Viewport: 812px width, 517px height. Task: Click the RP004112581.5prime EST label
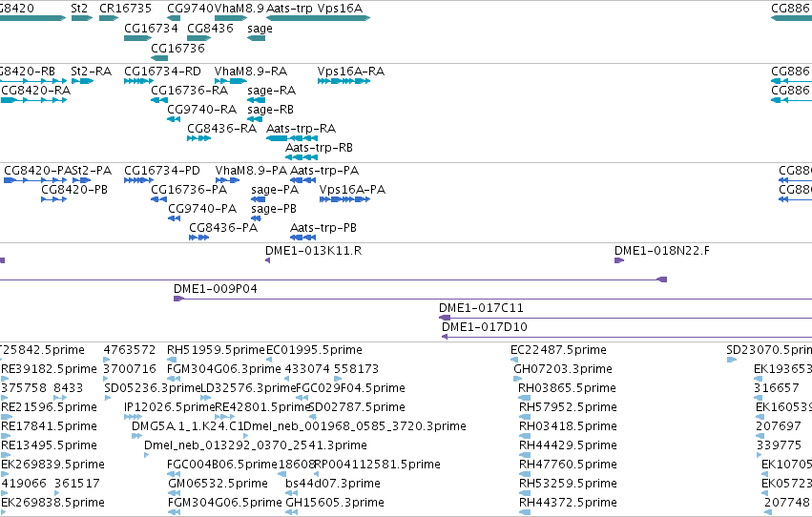[x=378, y=465]
